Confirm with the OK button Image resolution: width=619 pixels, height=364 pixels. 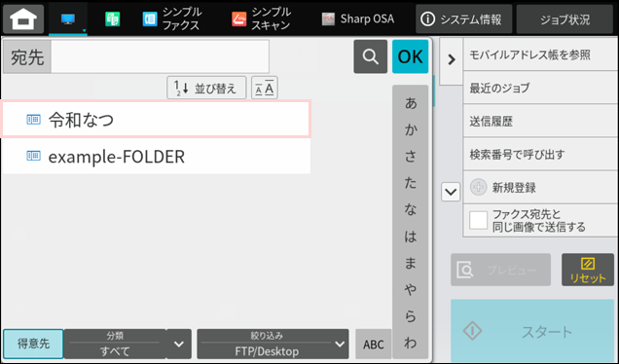pyautogui.click(x=410, y=56)
